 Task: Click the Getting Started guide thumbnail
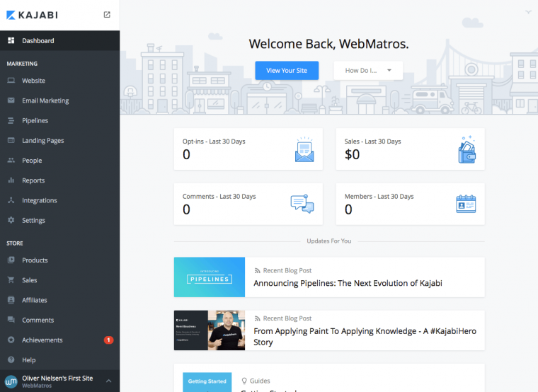207,382
